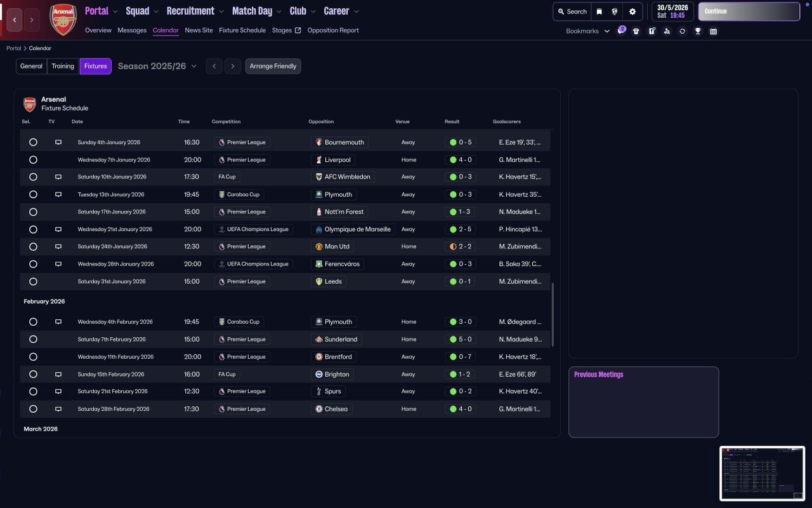The image size is (812, 508).
Task: Select the Brentford fixture radio button
Action: click(33, 357)
